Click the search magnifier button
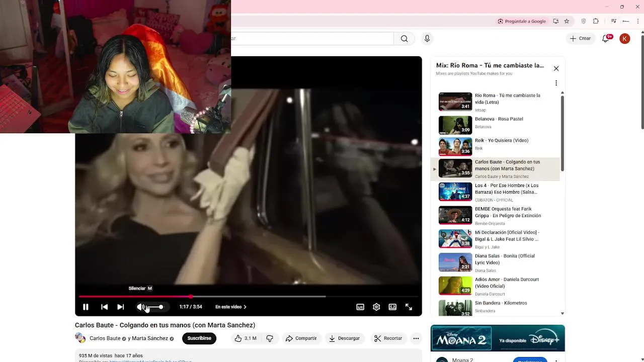The width and height of the screenshot is (644, 362). (x=404, y=39)
